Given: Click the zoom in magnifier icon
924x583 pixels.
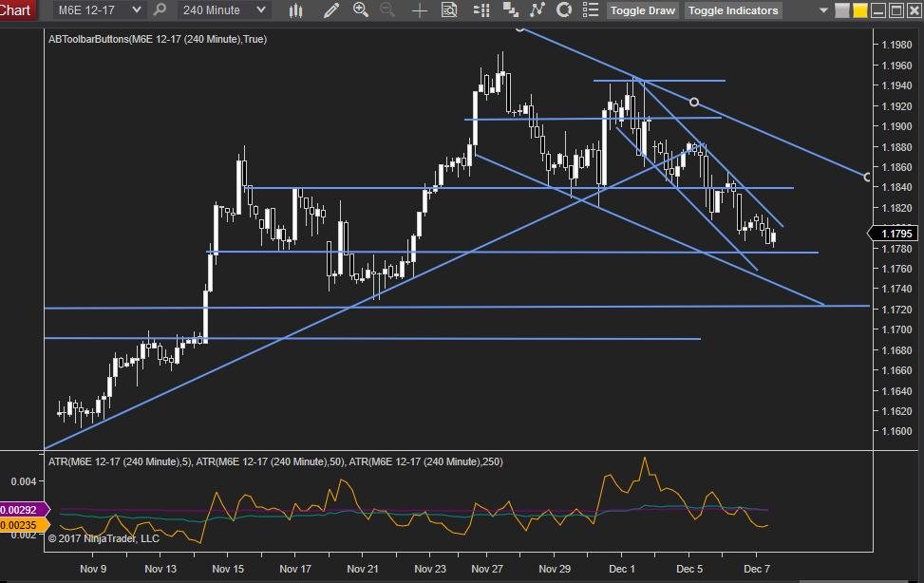Looking at the screenshot, I should click(x=361, y=10).
